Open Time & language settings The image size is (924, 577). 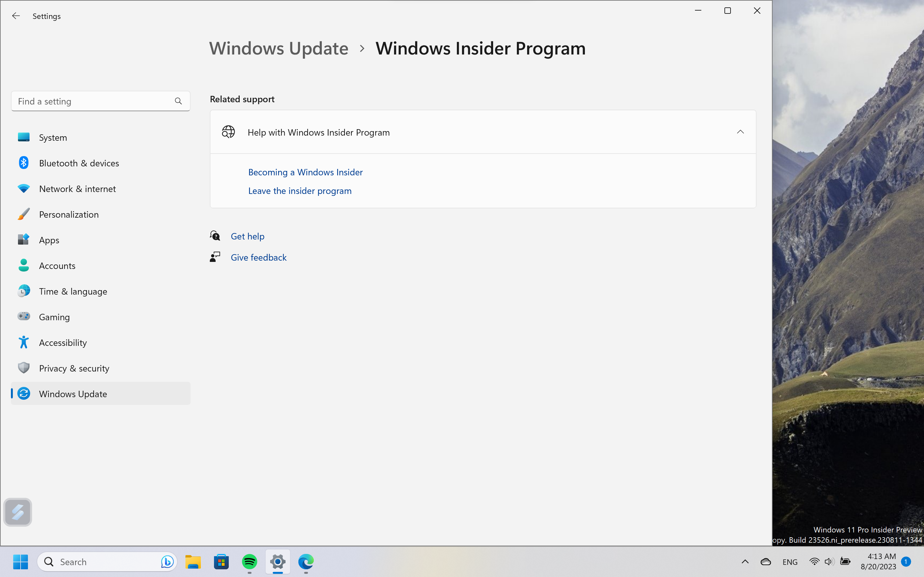pyautogui.click(x=73, y=291)
